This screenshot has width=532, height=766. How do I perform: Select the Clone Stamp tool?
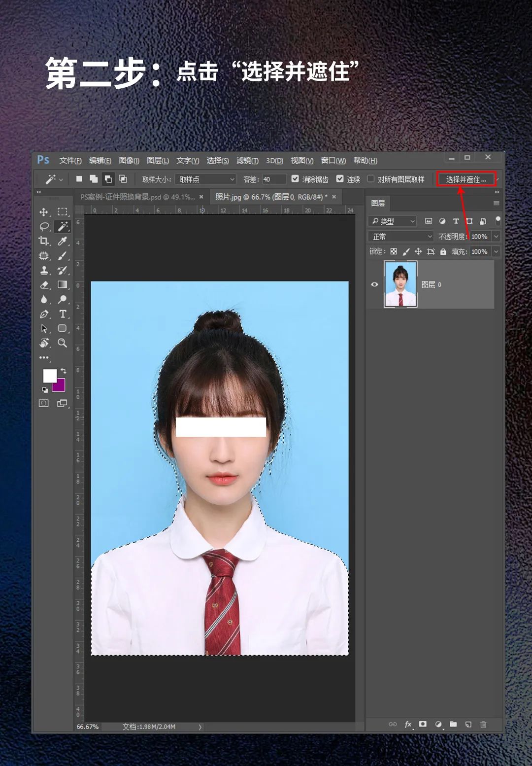[x=44, y=270]
